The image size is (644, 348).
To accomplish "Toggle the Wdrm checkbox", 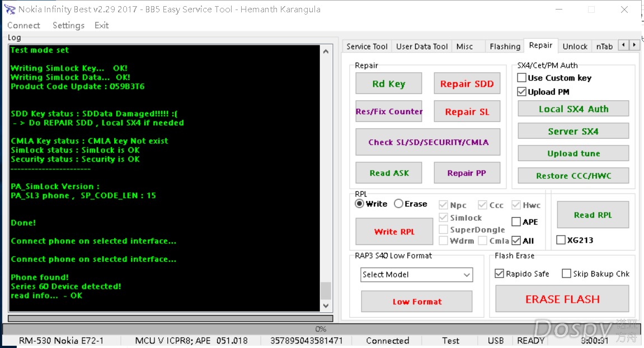I will tap(443, 241).
